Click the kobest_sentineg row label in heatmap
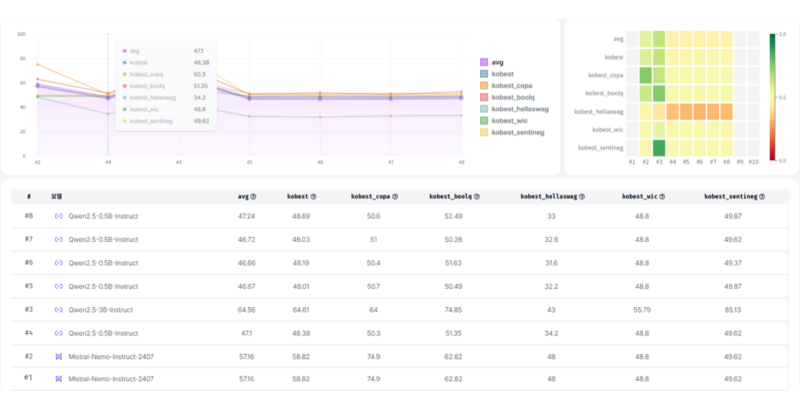 [x=600, y=147]
